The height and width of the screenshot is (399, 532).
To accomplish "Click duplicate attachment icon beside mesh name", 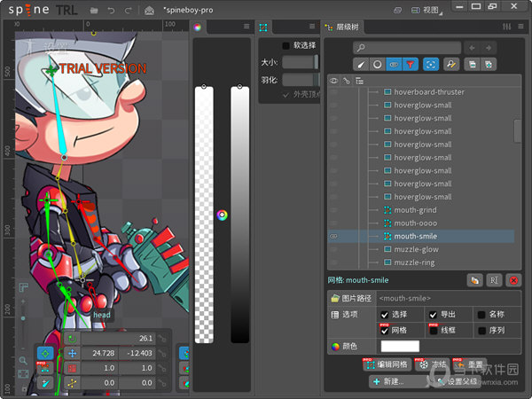I will pos(475,280).
